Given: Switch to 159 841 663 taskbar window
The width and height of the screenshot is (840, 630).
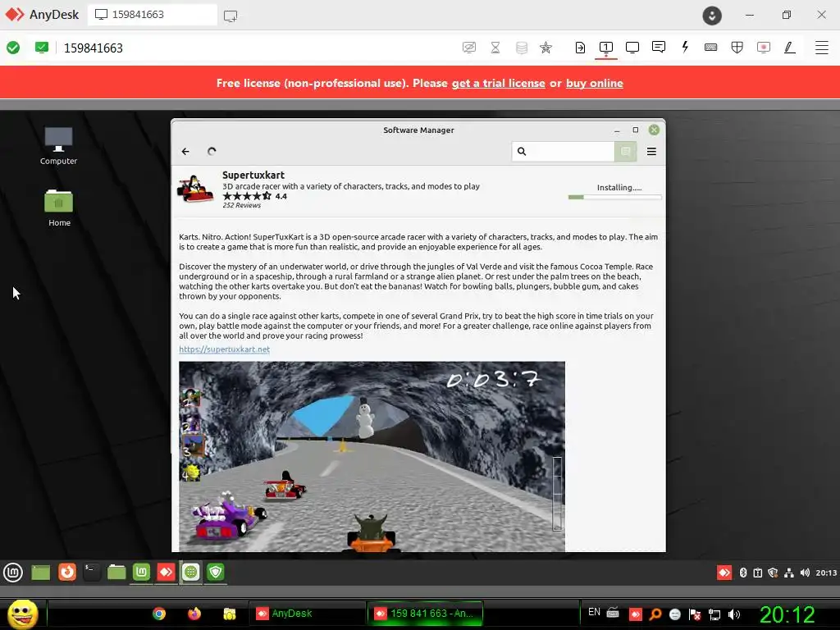Looking at the screenshot, I should pos(426,614).
